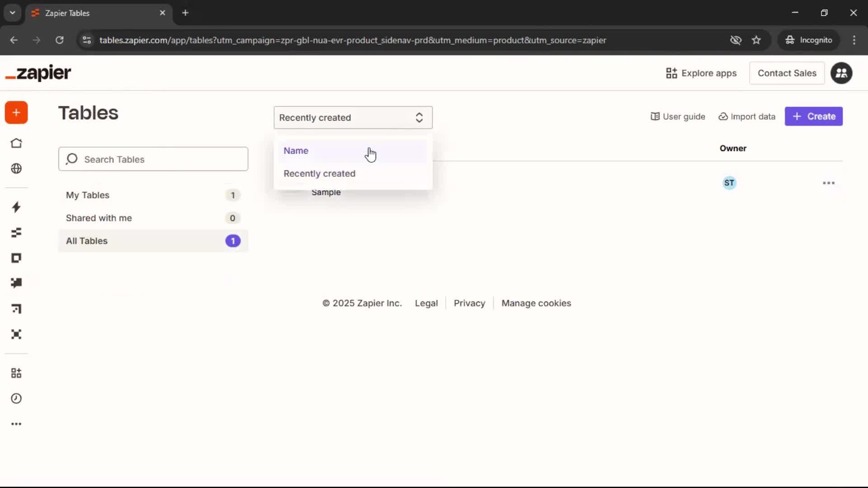The height and width of the screenshot is (488, 868).
Task: Open the tab search dropdown arrow
Action: pyautogui.click(x=12, y=13)
